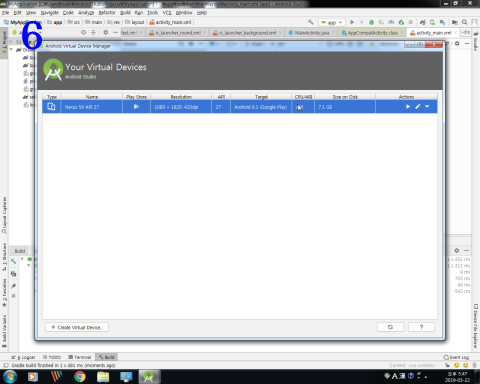The height and width of the screenshot is (384, 480).
Task: Open the Tools menu
Action: (152, 13)
